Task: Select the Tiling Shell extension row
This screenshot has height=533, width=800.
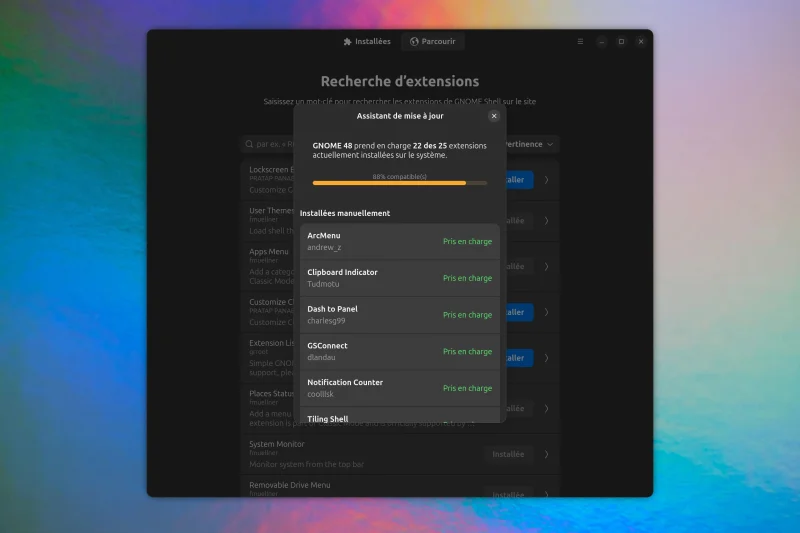Action: 399,415
